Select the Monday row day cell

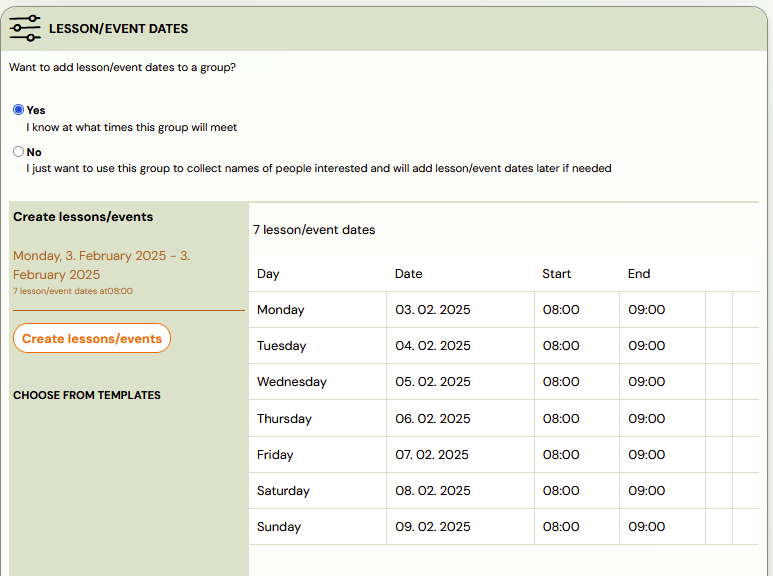[317, 310]
